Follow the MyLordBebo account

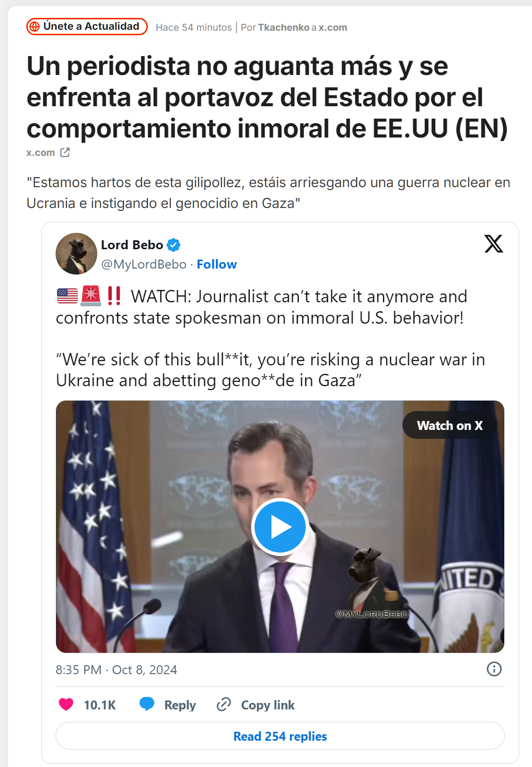click(216, 264)
